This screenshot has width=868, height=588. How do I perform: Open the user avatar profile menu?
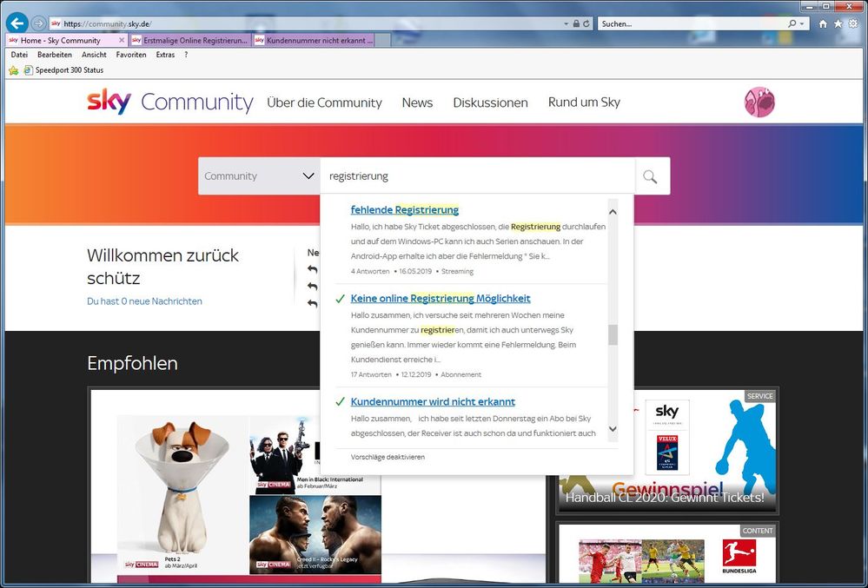759,102
